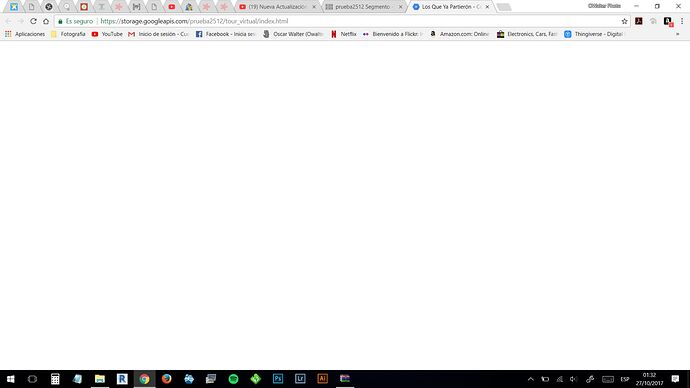Open the Adobe Acrobat extension icon
This screenshot has height=388, width=690.
639,21
